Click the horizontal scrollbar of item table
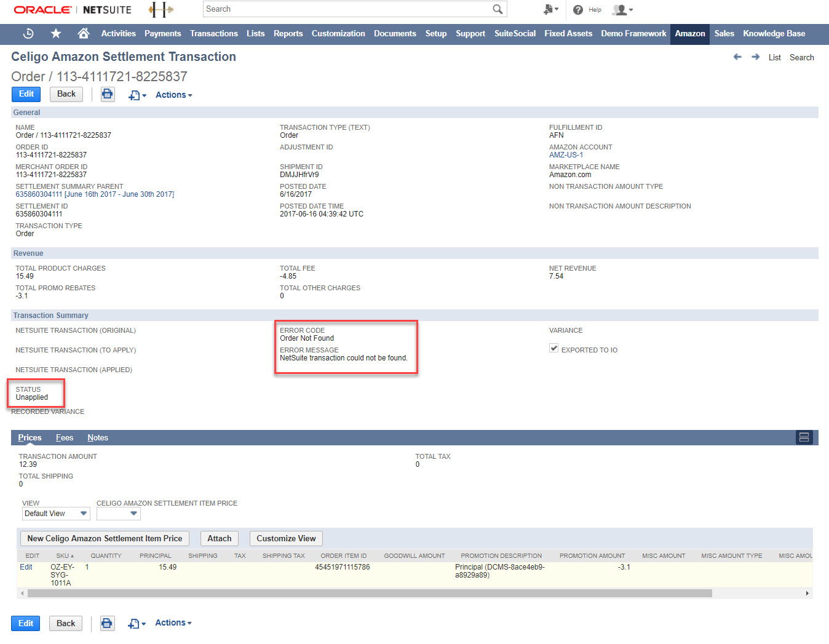The width and height of the screenshot is (829, 644). (x=370, y=594)
